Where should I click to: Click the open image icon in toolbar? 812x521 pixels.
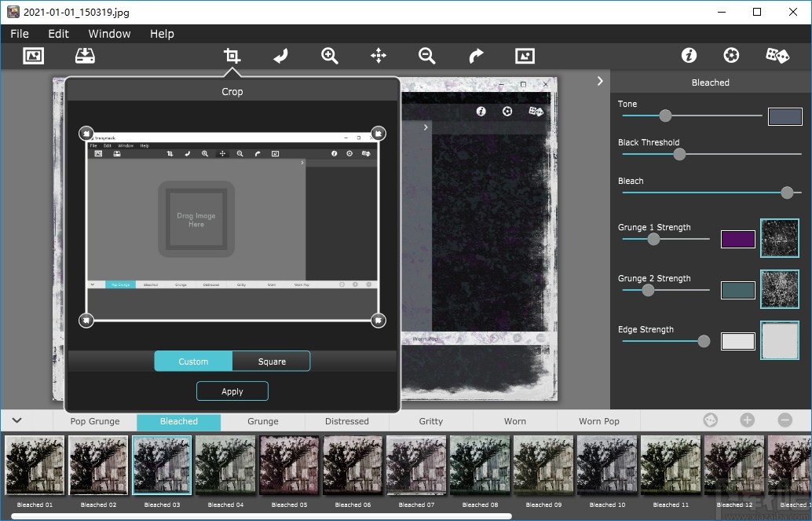33,56
